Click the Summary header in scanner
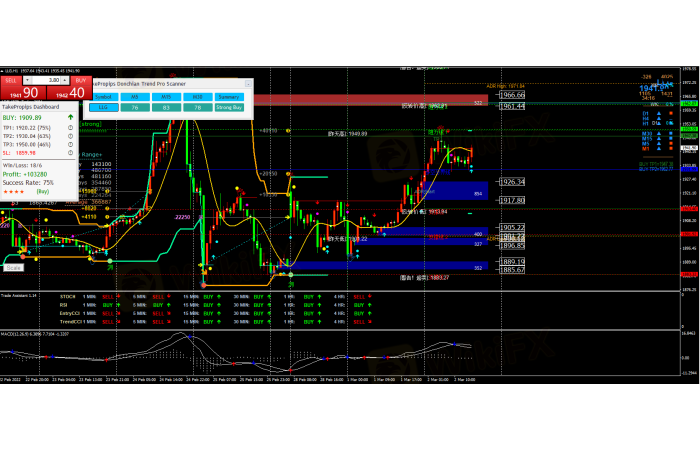Viewport: 700px width, 450px height. pyautogui.click(x=230, y=97)
